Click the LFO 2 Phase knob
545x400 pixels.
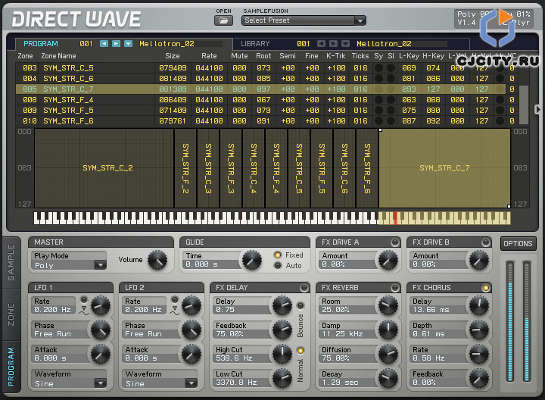click(191, 330)
